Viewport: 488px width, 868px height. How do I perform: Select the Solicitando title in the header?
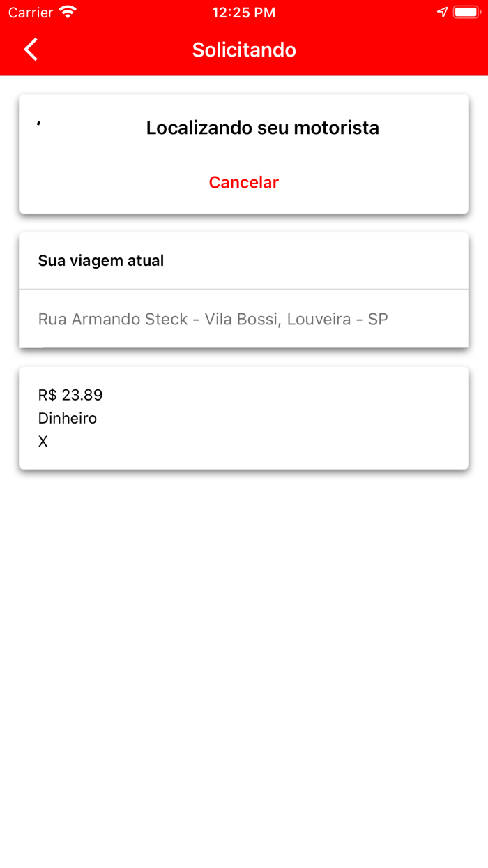click(243, 50)
